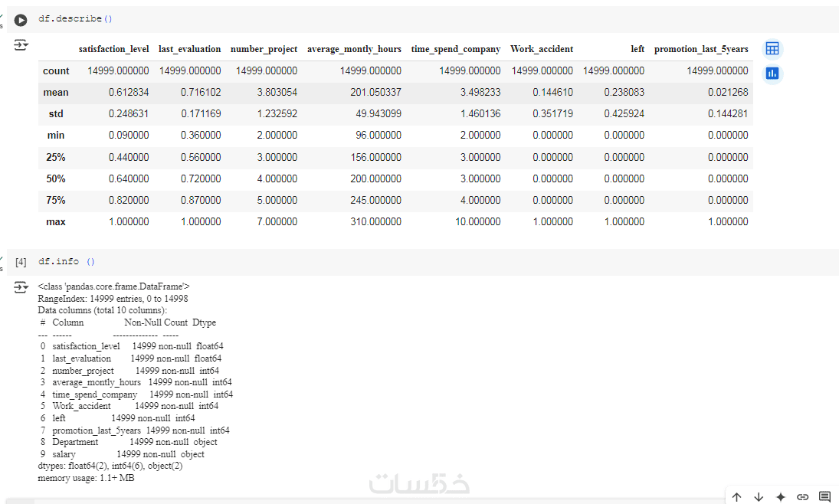Click the average_montly_hours column header

coord(354,49)
